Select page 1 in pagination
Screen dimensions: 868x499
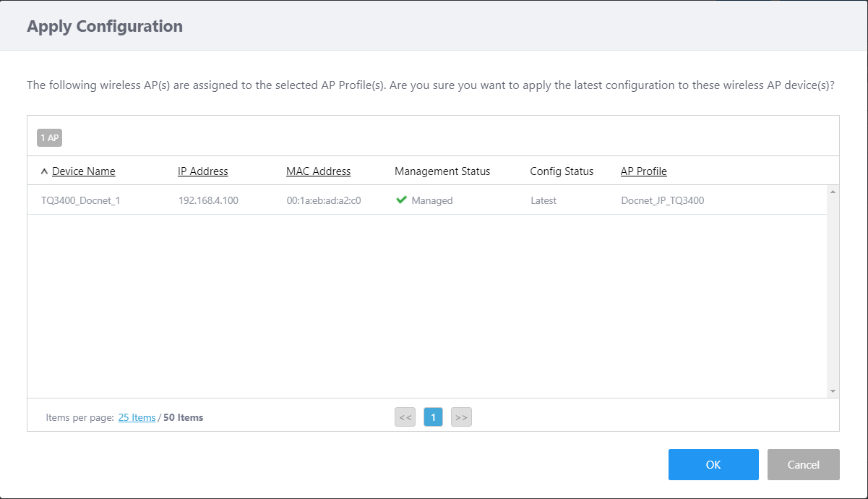click(x=433, y=417)
